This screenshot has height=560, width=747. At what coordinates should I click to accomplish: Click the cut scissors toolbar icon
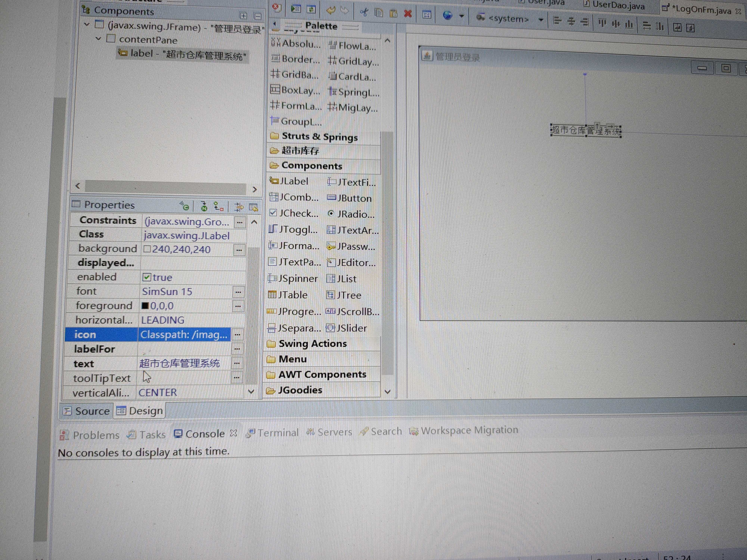click(x=364, y=13)
